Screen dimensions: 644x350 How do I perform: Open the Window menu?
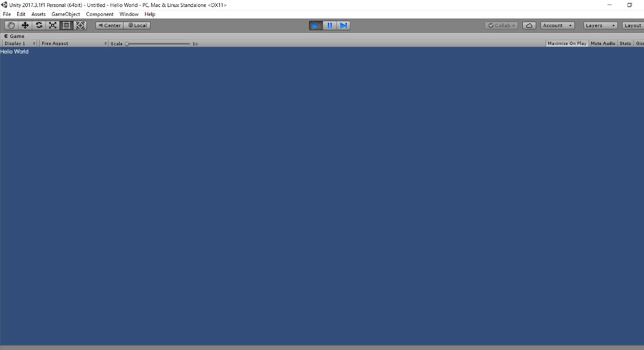(x=129, y=14)
